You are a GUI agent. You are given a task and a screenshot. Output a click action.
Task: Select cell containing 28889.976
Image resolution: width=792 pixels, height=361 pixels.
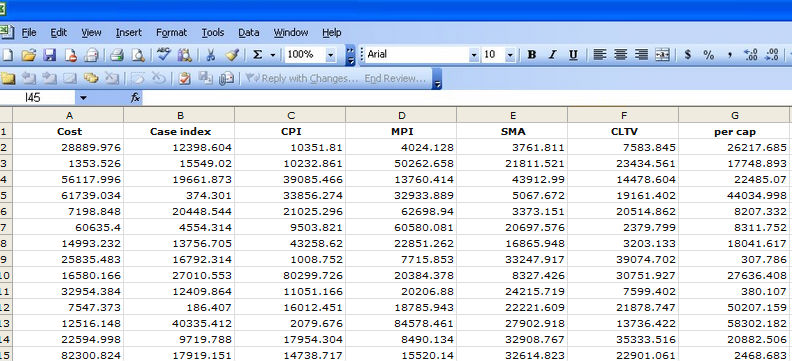click(x=68, y=147)
